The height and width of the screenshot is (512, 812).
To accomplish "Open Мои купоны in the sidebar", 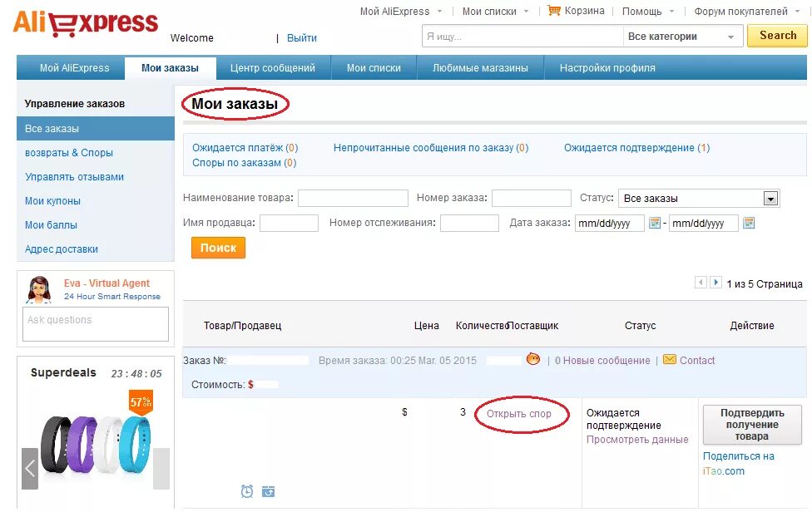I will pyautogui.click(x=52, y=200).
